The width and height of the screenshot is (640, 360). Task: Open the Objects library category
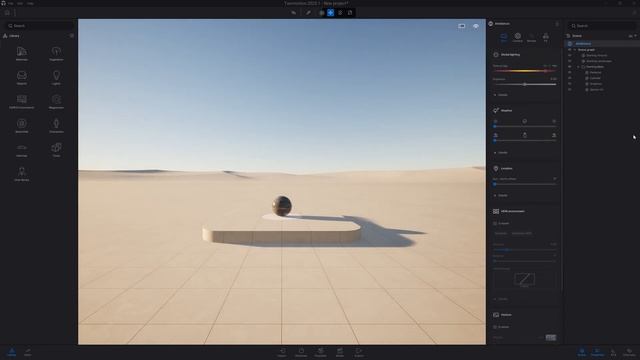22,78
